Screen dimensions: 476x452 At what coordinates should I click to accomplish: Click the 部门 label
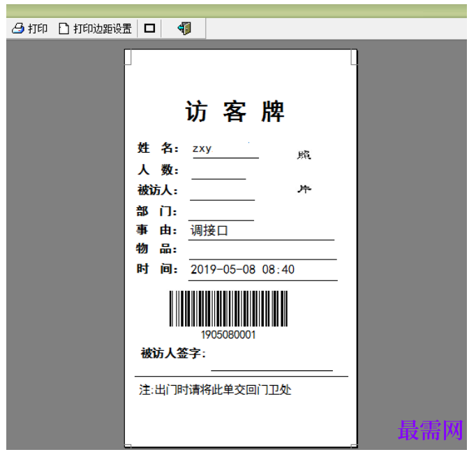156,211
